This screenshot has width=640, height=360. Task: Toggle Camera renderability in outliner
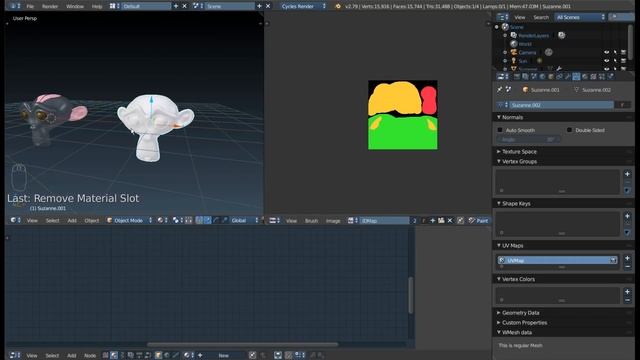tap(623, 52)
